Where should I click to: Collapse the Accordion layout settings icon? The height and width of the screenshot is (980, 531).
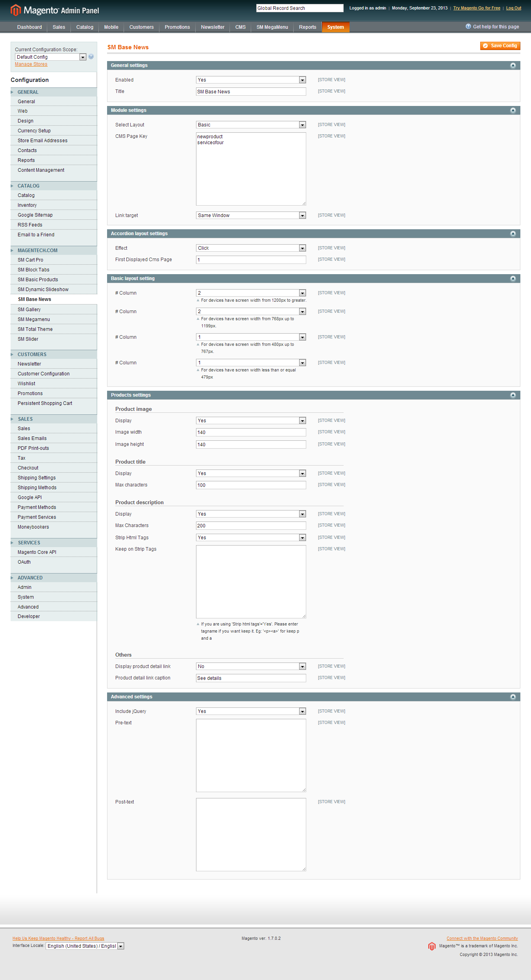click(x=513, y=234)
